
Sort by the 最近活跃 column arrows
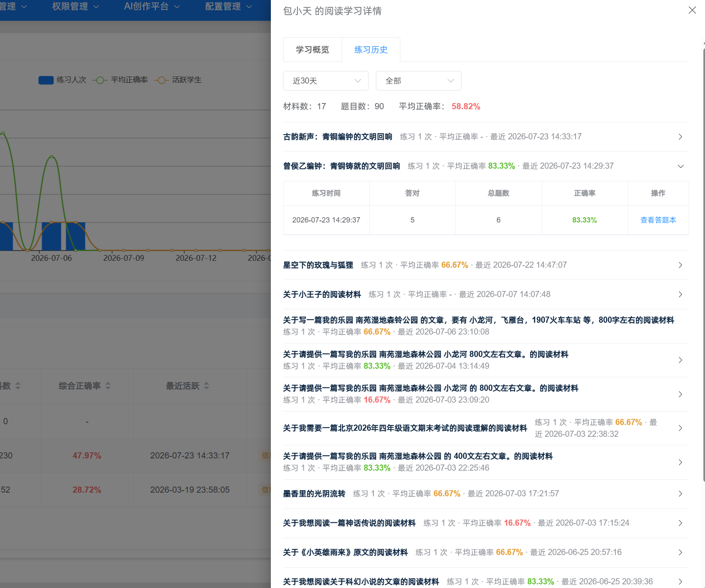coord(206,386)
